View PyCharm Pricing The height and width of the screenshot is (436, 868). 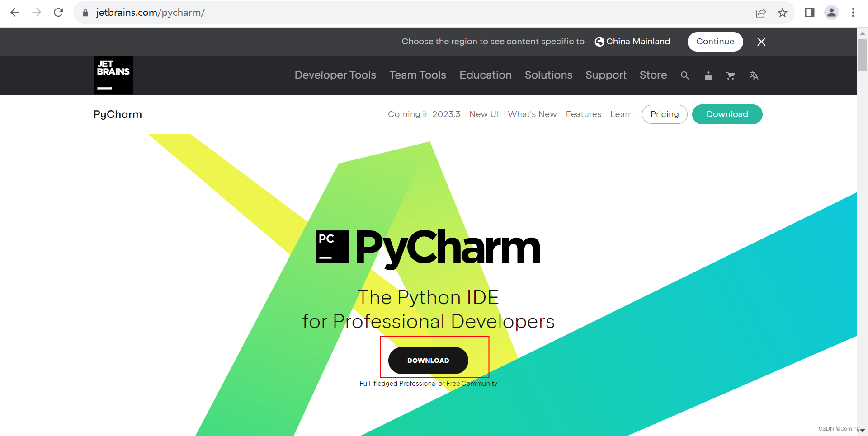(664, 114)
